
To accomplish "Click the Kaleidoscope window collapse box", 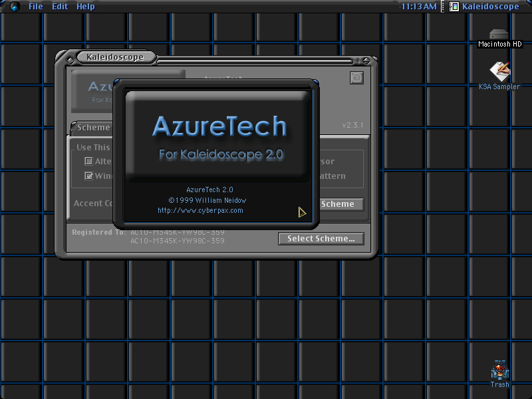I will [366, 61].
